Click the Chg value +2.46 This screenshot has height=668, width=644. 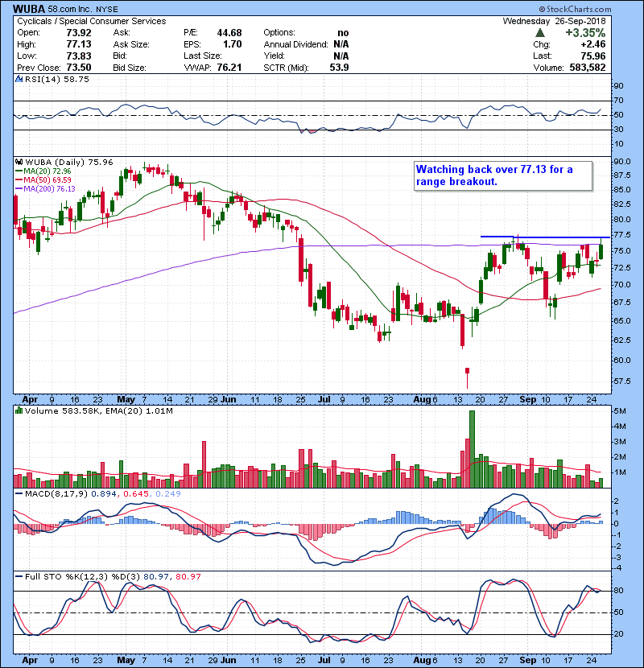[x=592, y=44]
